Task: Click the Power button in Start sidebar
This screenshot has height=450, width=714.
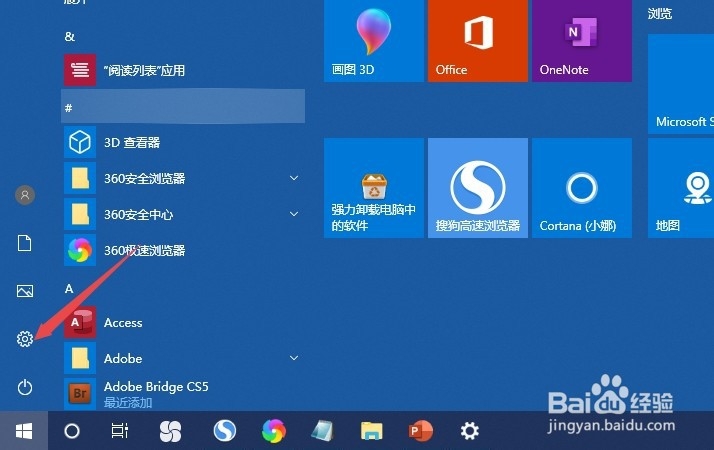Action: [x=25, y=388]
